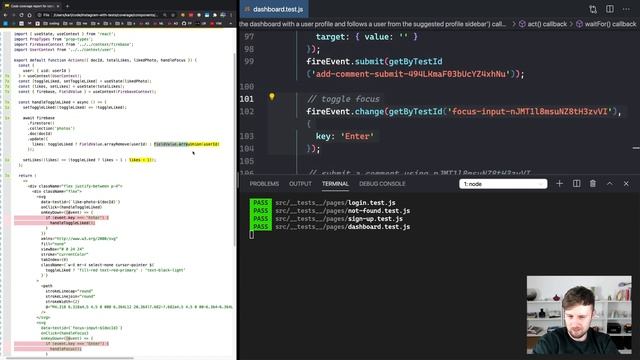Reload the coverage report page
The width and height of the screenshot is (640, 360).
[x=21, y=15]
